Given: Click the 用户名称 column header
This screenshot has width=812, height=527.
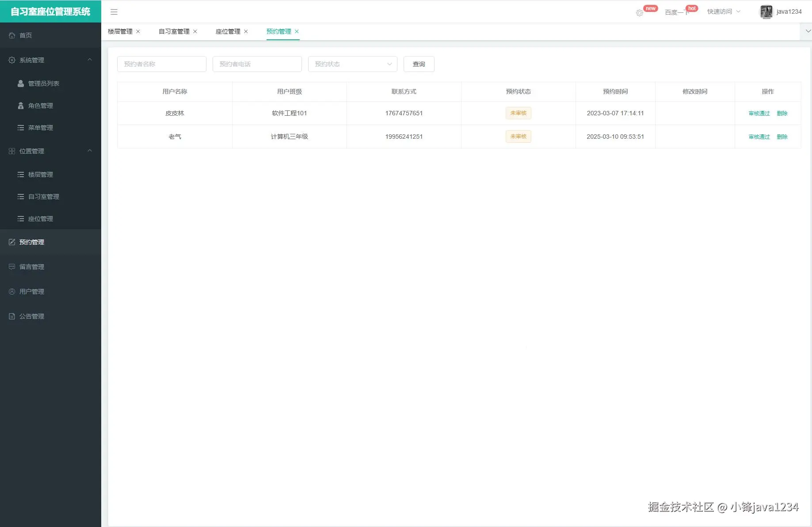Looking at the screenshot, I should click(175, 91).
